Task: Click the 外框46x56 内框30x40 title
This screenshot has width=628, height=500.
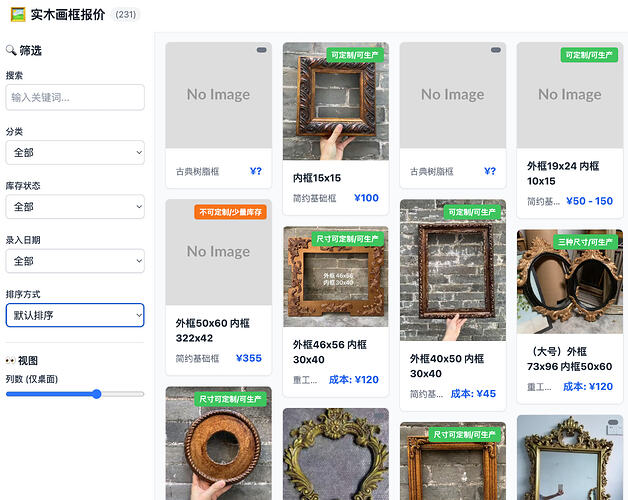Action: [x=330, y=352]
